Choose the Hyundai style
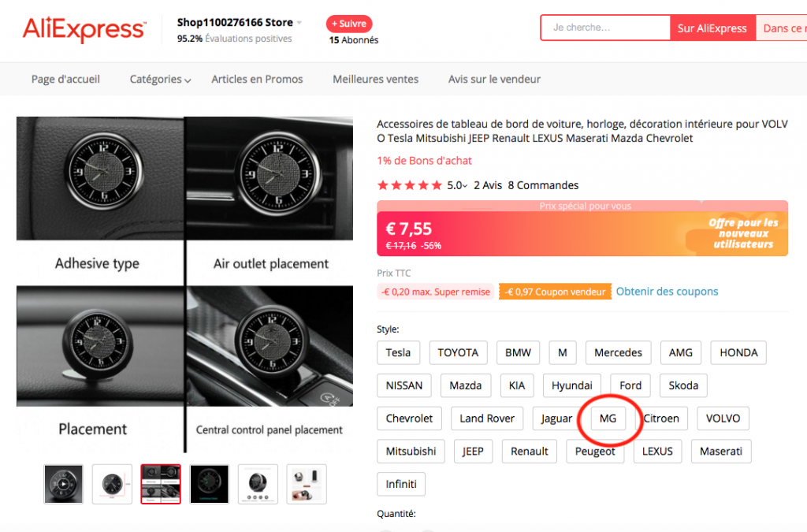This screenshot has width=807, height=532. [572, 385]
